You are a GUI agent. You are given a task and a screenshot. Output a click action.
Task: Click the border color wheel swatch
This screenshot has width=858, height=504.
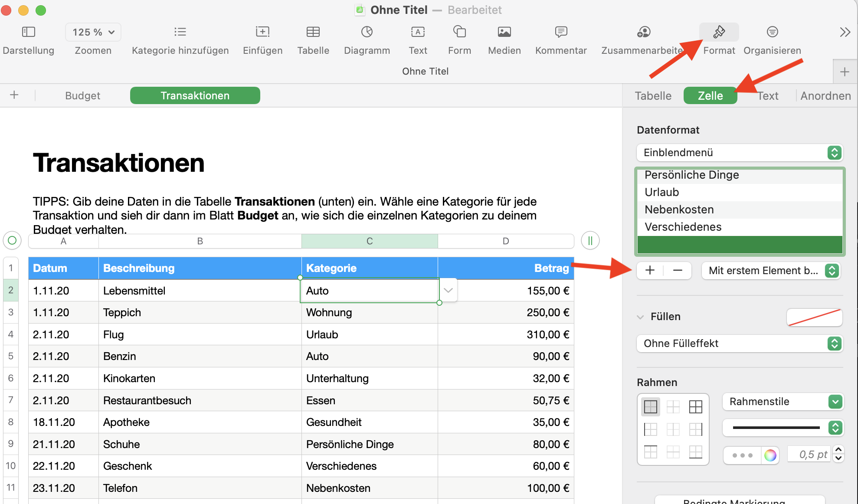click(x=770, y=455)
